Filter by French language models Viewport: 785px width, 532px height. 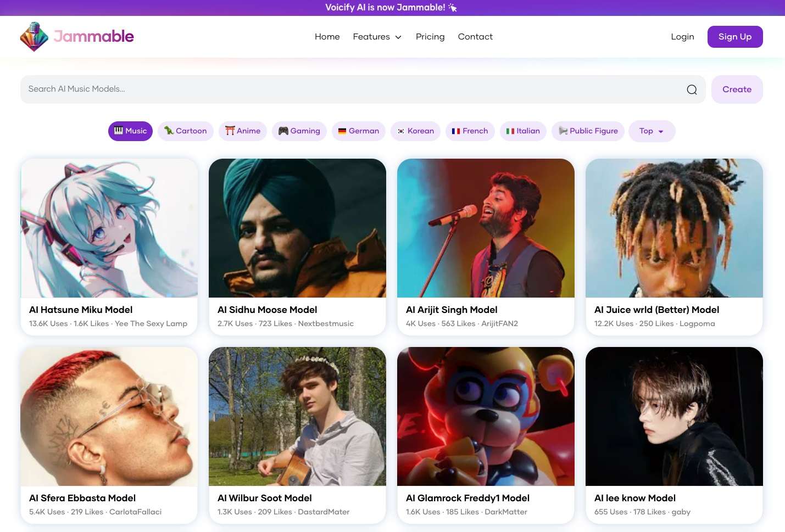pyautogui.click(x=470, y=131)
